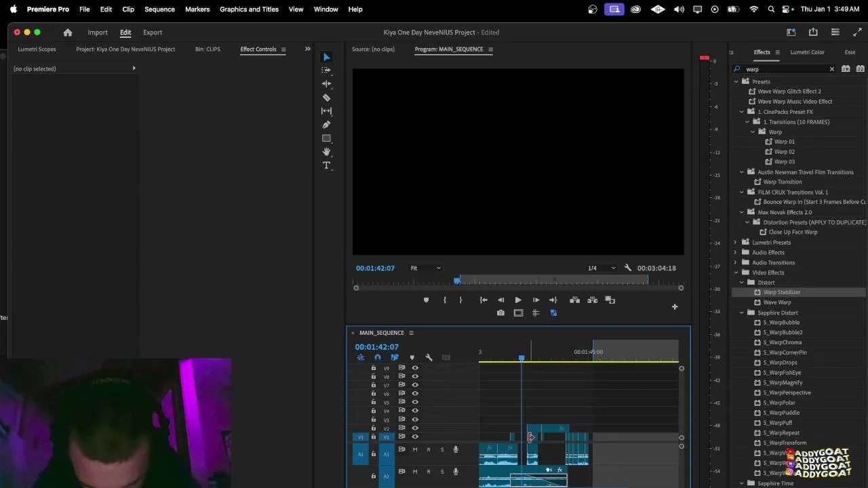
Task: Go to the Export workspace
Action: tap(153, 33)
